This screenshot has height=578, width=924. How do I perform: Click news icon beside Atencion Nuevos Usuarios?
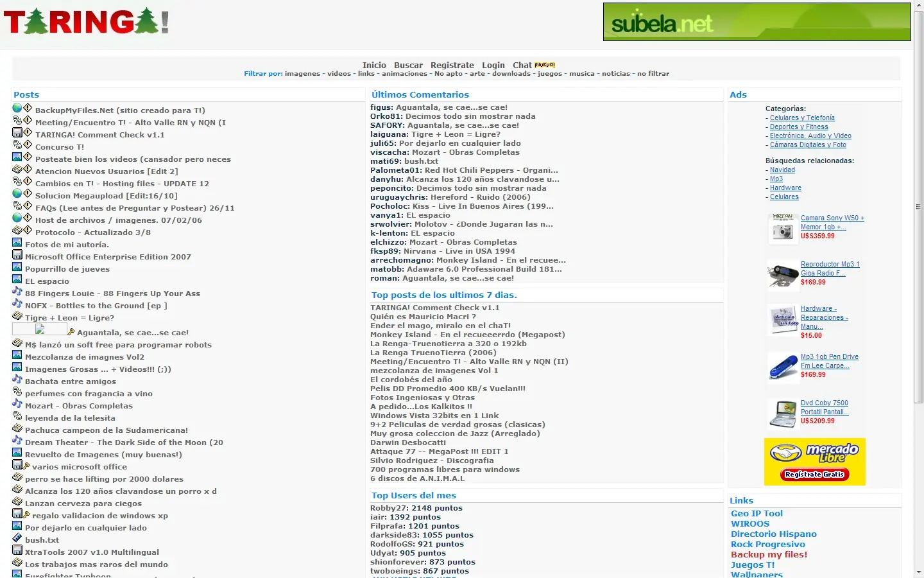coord(17,169)
